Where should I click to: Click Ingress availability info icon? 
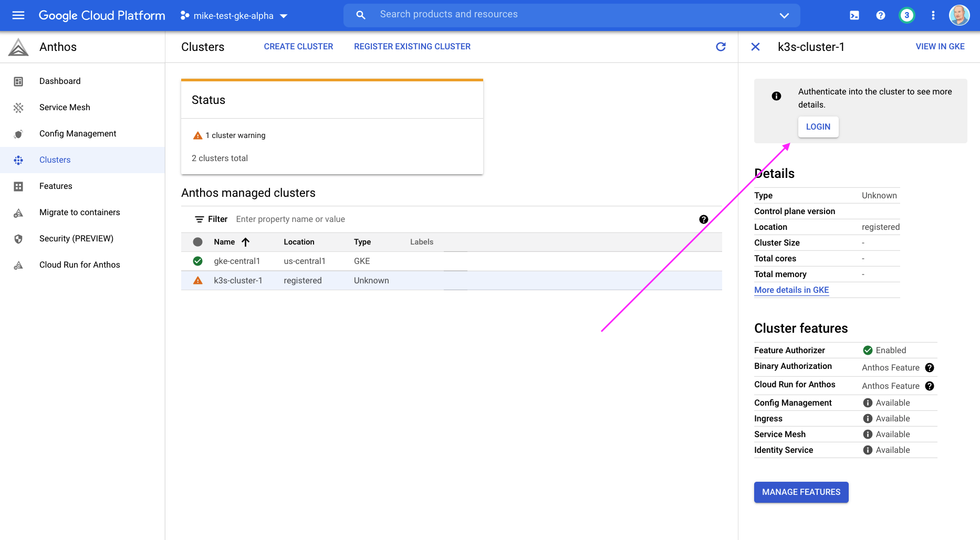tap(868, 419)
